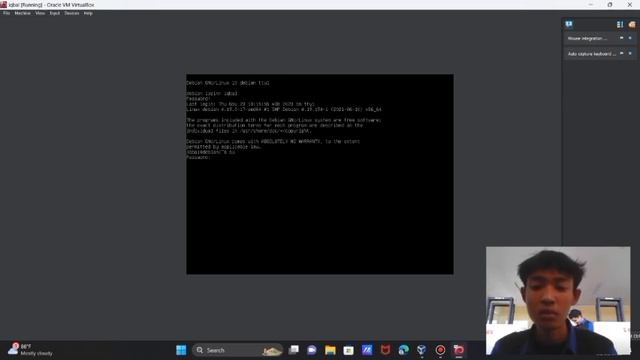This screenshot has width=640, height=360.
Task: Dismiss the Mouse integration notification
Action: (x=630, y=38)
